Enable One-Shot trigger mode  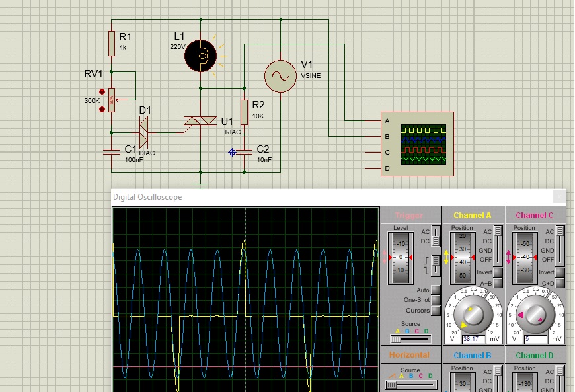click(436, 300)
